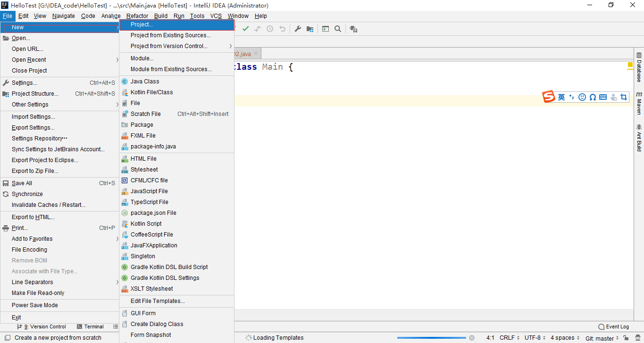Open the Event Log panel
This screenshot has width=644, height=343.
[613, 327]
